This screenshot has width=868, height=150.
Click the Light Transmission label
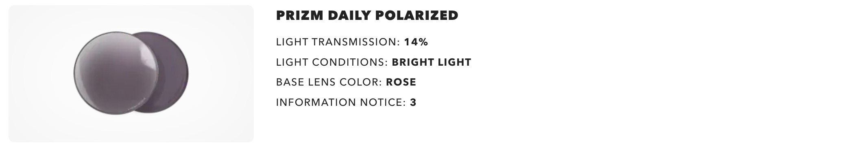click(x=338, y=42)
